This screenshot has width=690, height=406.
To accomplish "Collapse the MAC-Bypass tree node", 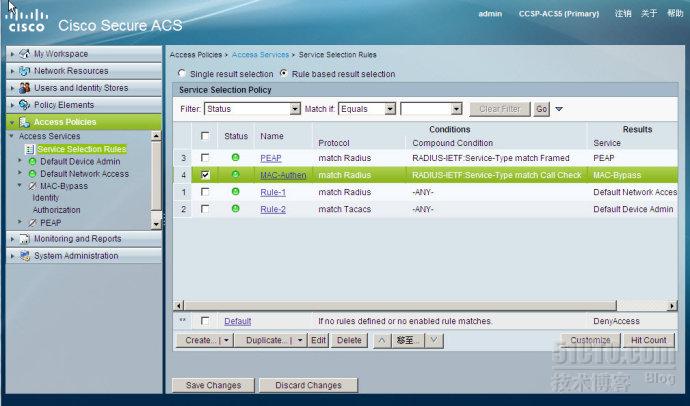I will pos(20,186).
